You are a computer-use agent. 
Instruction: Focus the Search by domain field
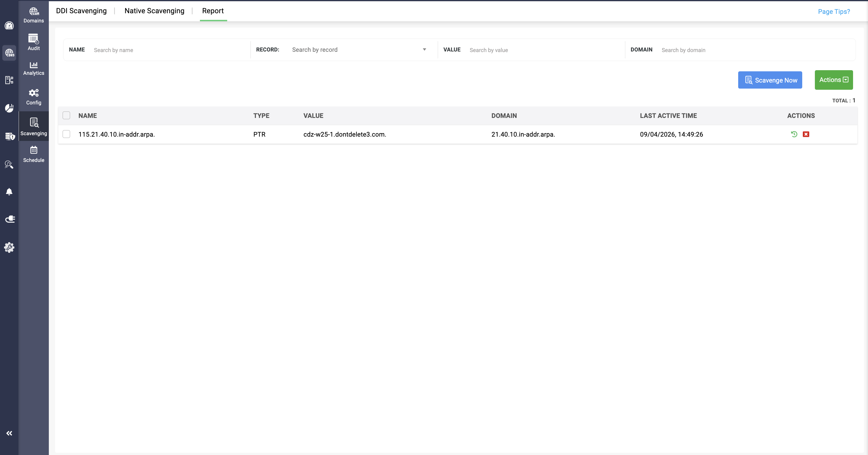tap(757, 50)
